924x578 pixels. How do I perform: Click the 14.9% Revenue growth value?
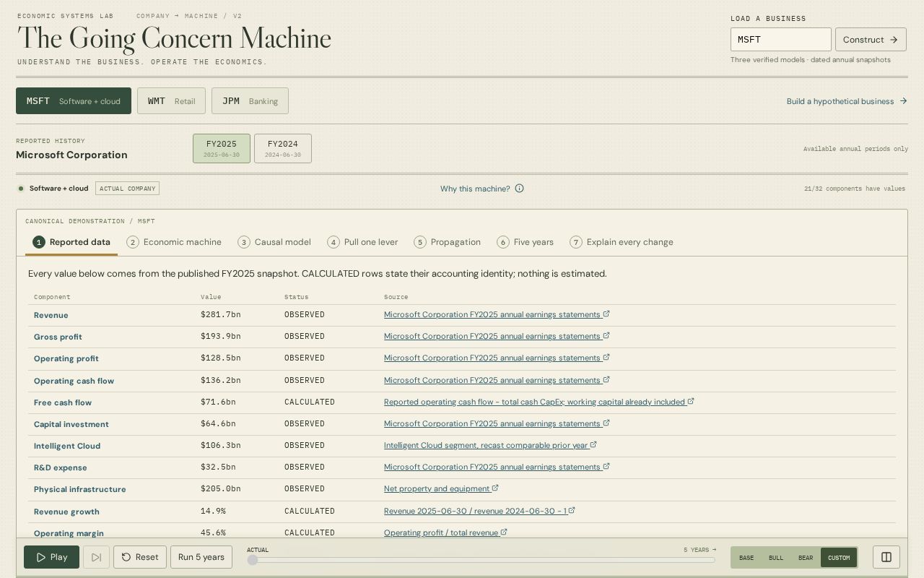(213, 512)
